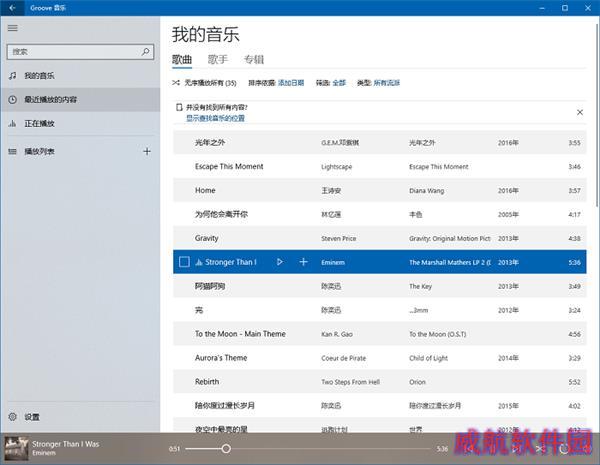Open album Orion

(417, 382)
